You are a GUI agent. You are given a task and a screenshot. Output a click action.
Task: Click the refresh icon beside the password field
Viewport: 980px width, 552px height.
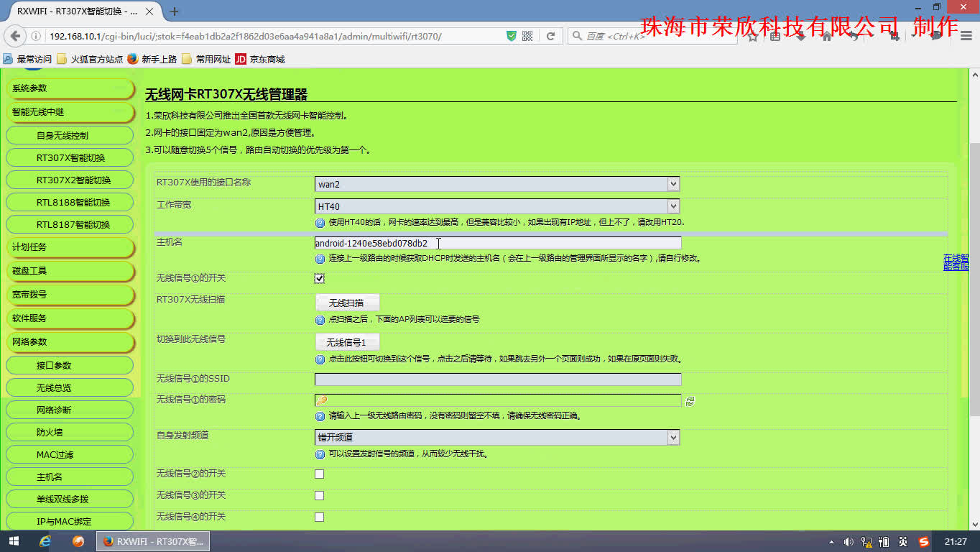[x=690, y=401]
